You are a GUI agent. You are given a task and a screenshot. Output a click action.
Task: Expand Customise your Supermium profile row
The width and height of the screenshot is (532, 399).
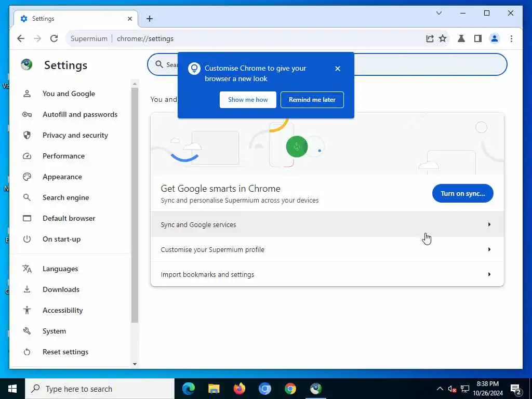pyautogui.click(x=327, y=250)
